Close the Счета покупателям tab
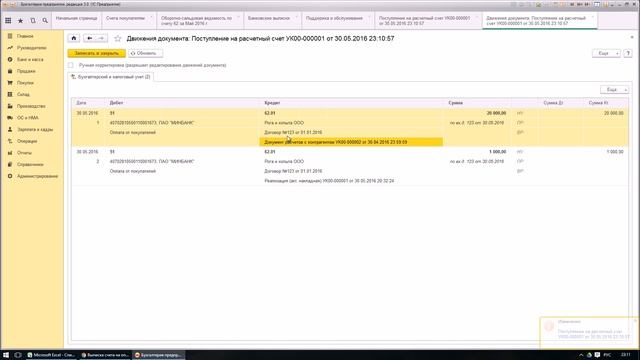This screenshot has height=360, width=640. coord(151,17)
